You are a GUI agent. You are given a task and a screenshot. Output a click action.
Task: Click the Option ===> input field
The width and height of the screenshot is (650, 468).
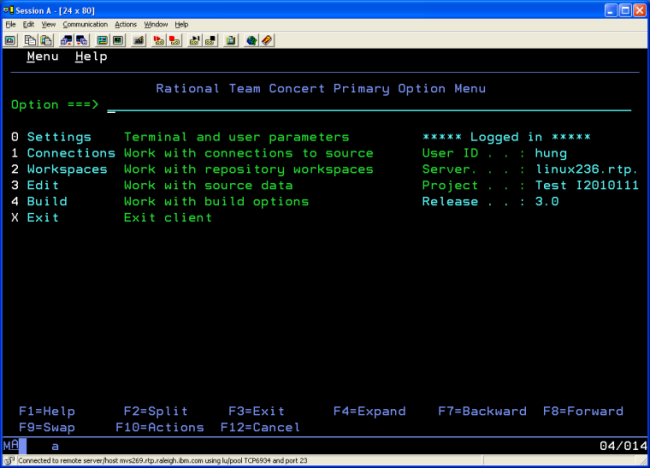369,104
